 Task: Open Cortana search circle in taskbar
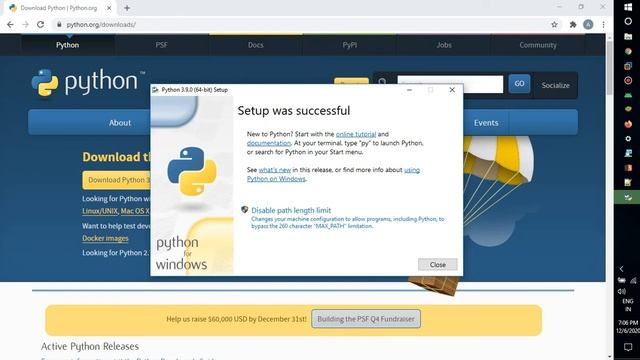click(628, 21)
